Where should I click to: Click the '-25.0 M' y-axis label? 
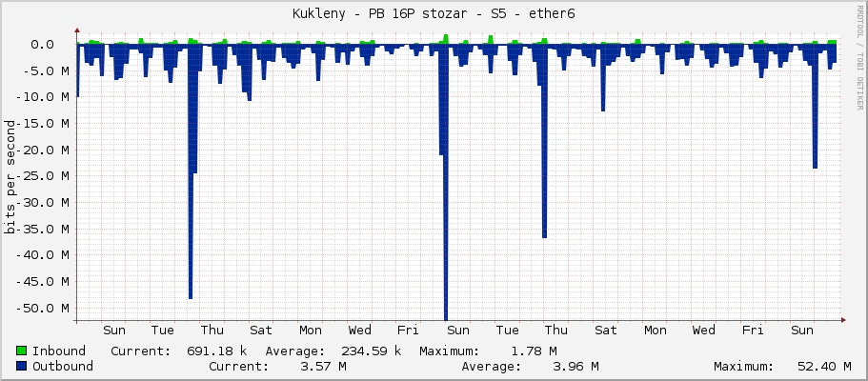[x=42, y=176]
